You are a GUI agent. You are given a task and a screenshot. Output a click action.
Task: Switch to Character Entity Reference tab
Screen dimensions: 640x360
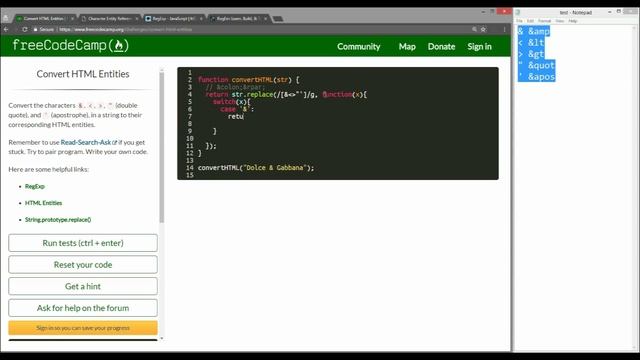click(109, 19)
